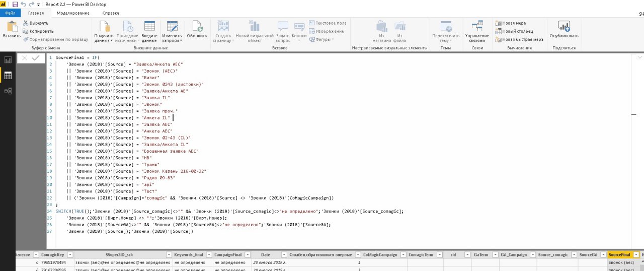
Task: Open filter dropdown on Keywords_final column
Action: point(207,255)
